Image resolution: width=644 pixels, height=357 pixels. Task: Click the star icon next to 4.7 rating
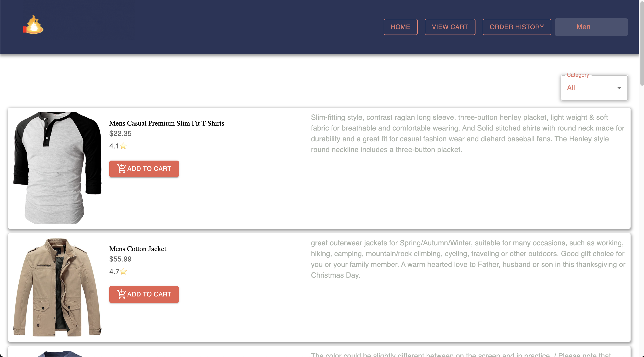(123, 271)
